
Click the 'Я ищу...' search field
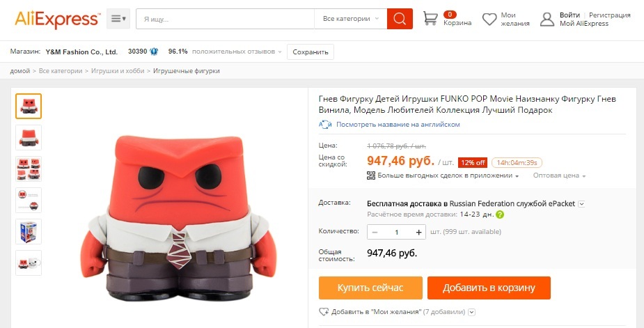pyautogui.click(x=224, y=19)
